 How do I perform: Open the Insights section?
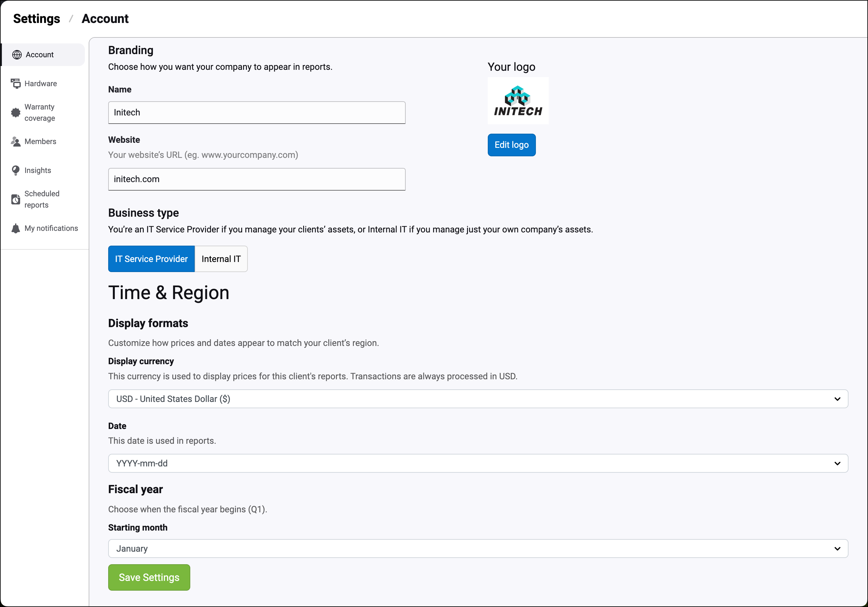point(38,170)
